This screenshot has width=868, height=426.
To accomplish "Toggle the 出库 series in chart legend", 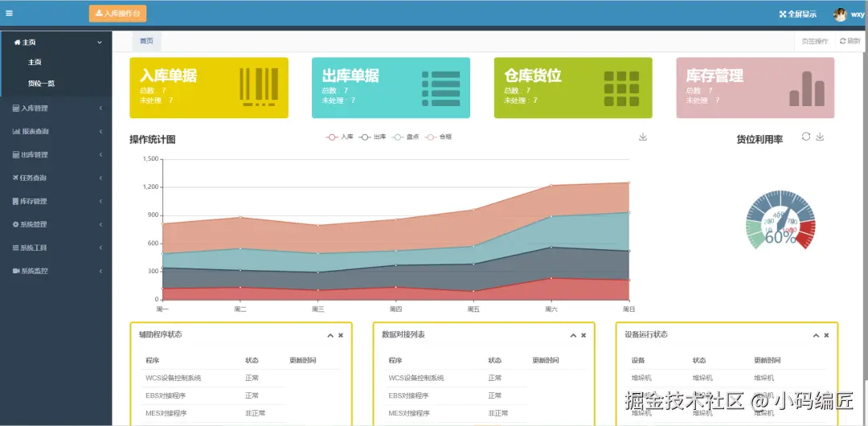I will click(373, 137).
